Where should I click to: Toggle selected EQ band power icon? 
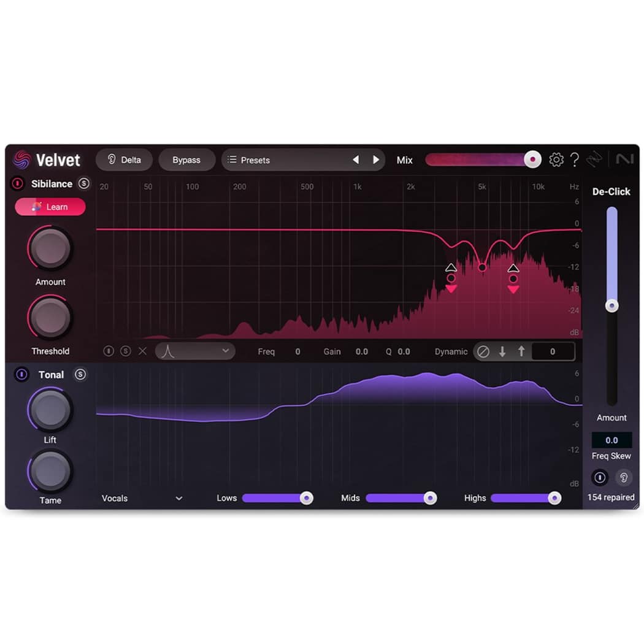pos(109,351)
